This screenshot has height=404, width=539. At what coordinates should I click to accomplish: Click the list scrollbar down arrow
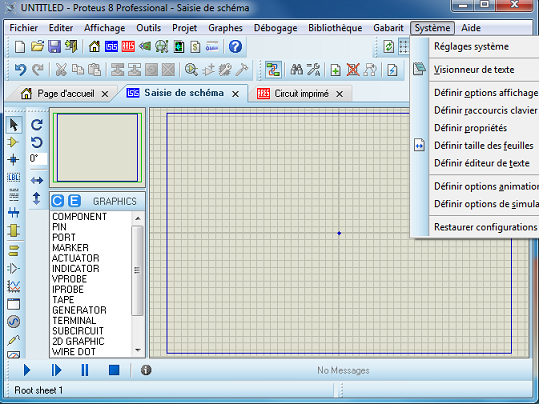(138, 350)
